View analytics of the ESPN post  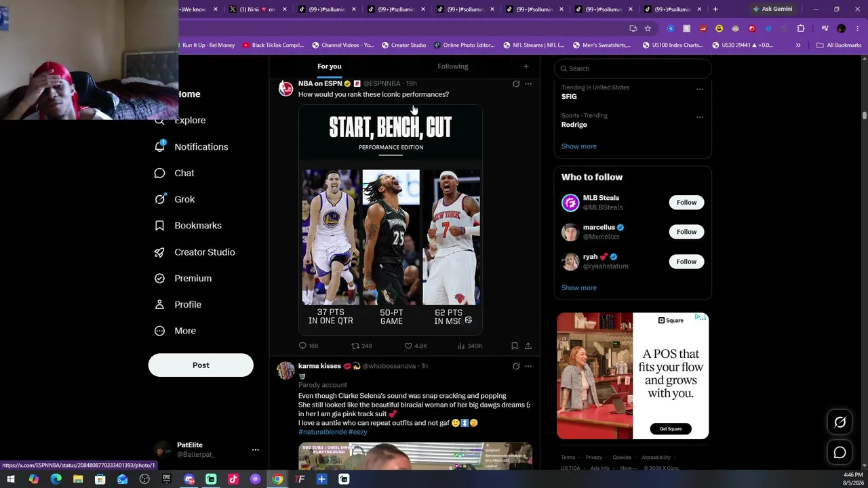tap(470, 346)
